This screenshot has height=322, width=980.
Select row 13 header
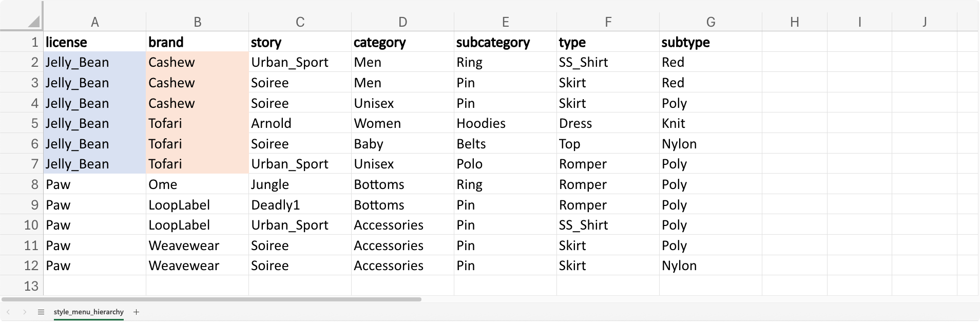point(22,286)
